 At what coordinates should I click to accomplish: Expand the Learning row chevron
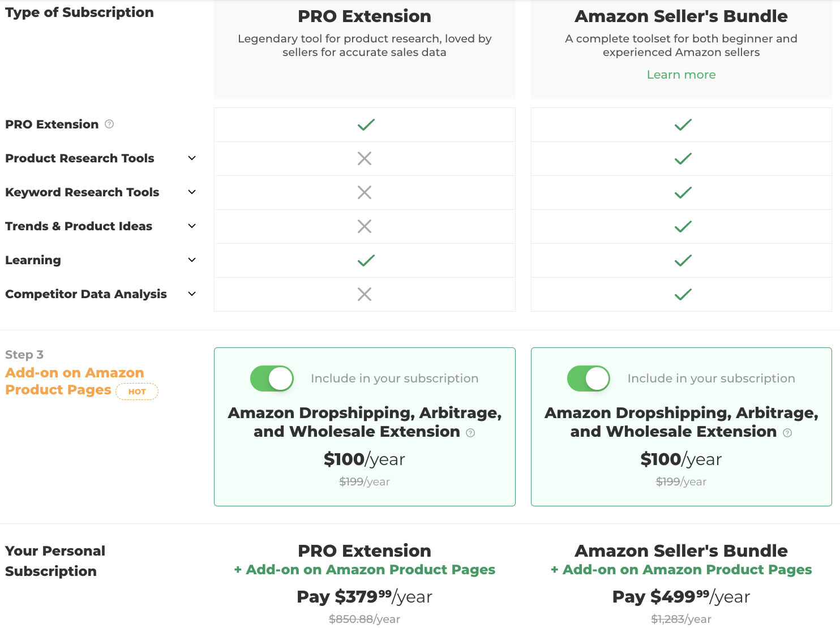pyautogui.click(x=192, y=260)
